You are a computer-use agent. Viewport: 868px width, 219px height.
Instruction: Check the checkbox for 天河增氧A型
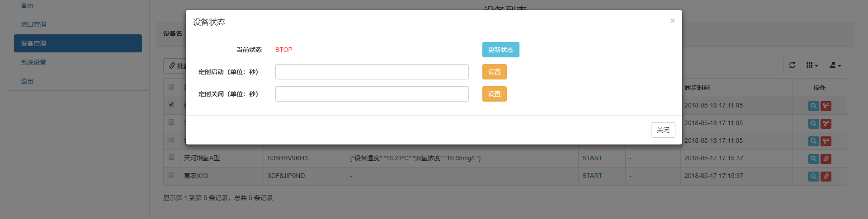pyautogui.click(x=171, y=157)
